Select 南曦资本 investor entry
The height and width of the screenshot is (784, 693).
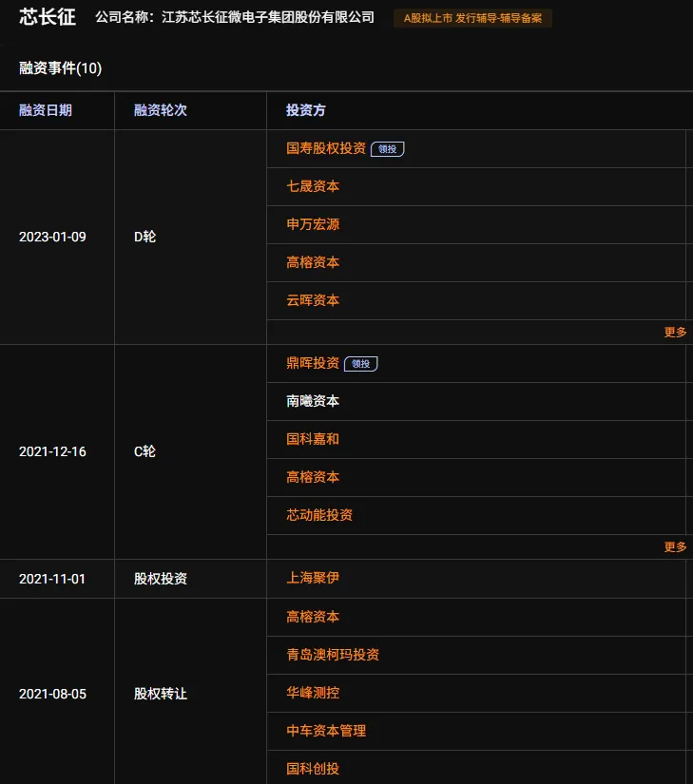[x=313, y=401]
